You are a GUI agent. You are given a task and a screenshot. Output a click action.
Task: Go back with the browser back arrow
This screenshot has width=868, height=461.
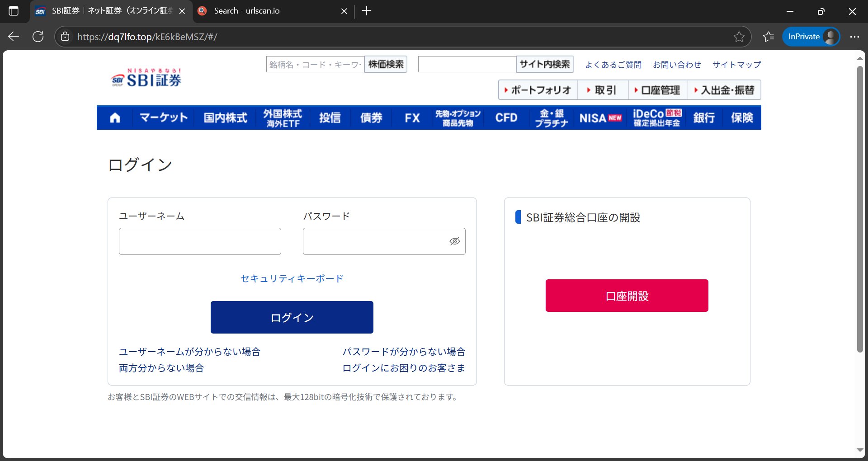click(x=14, y=37)
